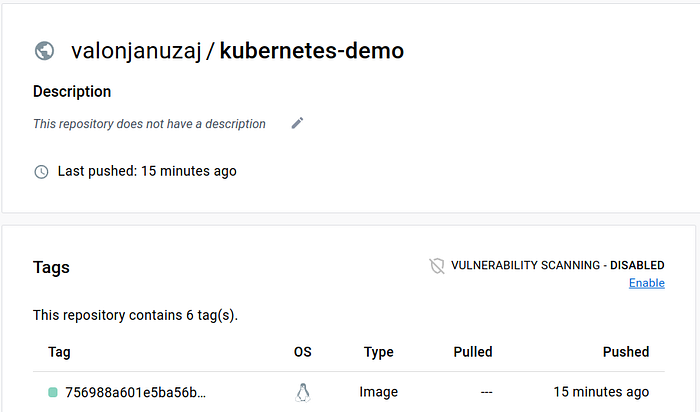
Task: Open tag 756988a601e5ba56b…
Action: coord(136,392)
